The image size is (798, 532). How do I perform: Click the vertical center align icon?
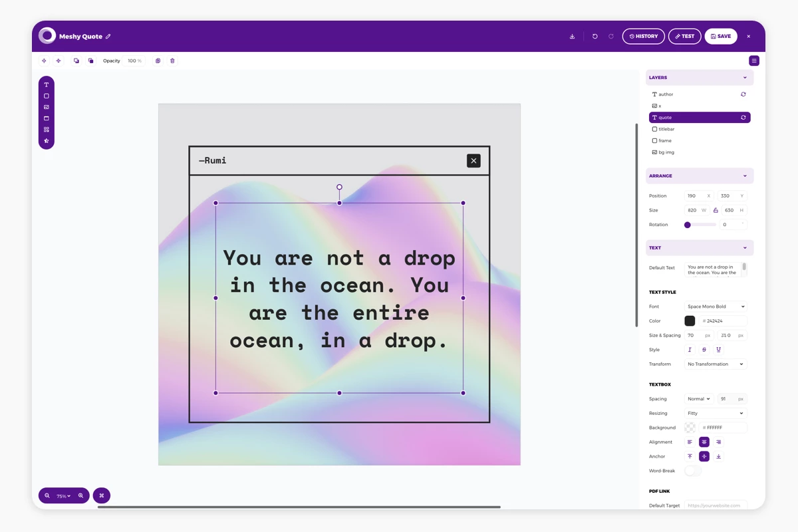tap(59, 61)
